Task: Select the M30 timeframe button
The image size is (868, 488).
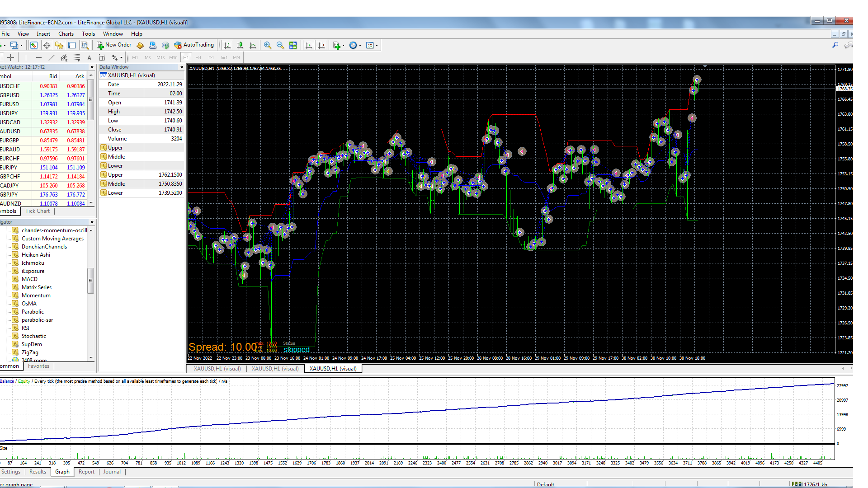Action: click(173, 57)
